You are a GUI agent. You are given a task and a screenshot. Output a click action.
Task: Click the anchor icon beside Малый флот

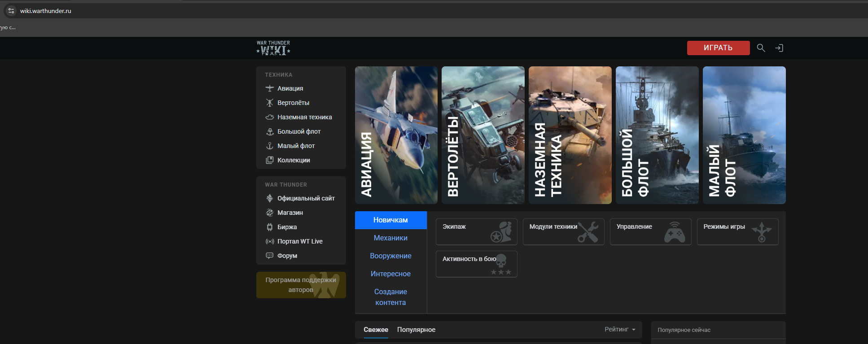tap(270, 146)
